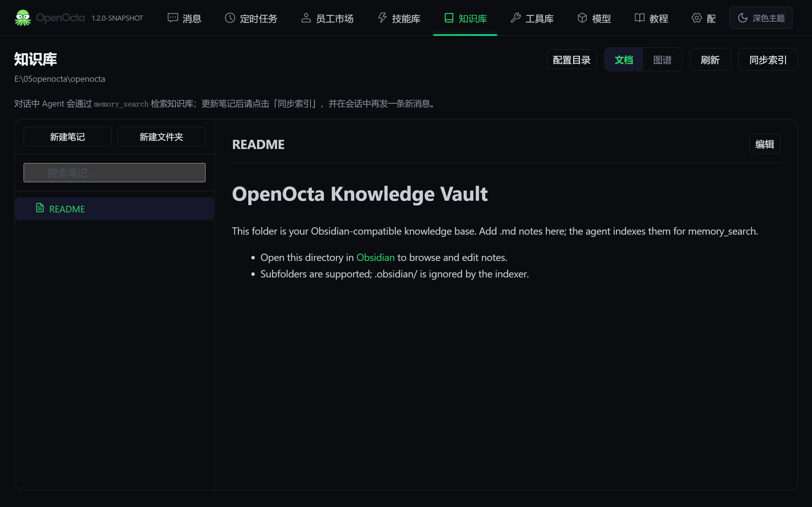Click the 同步索引 button

(768, 60)
